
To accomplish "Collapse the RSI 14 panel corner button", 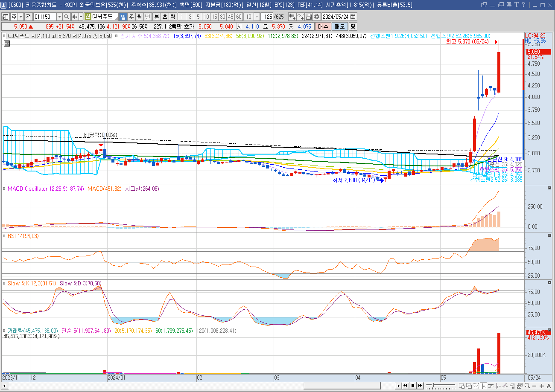I will pyautogui.click(x=549, y=235).
